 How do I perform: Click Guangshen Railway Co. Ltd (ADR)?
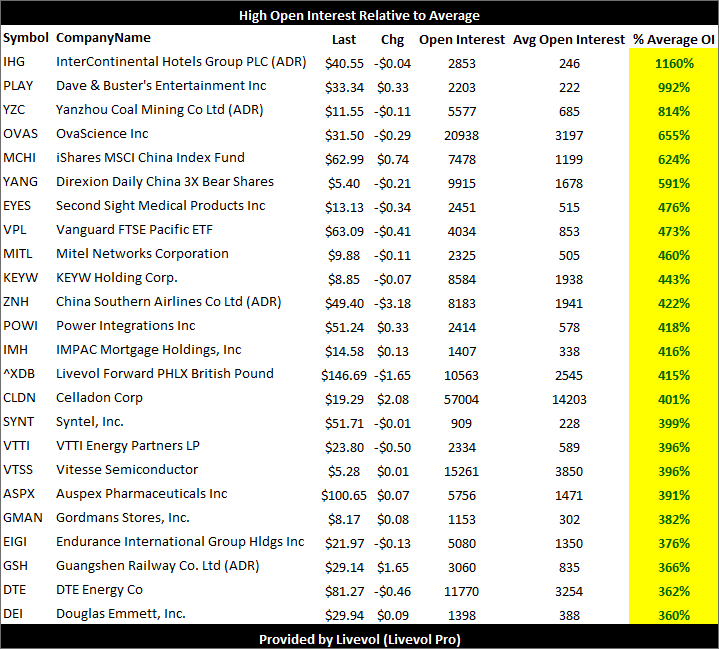click(158, 566)
